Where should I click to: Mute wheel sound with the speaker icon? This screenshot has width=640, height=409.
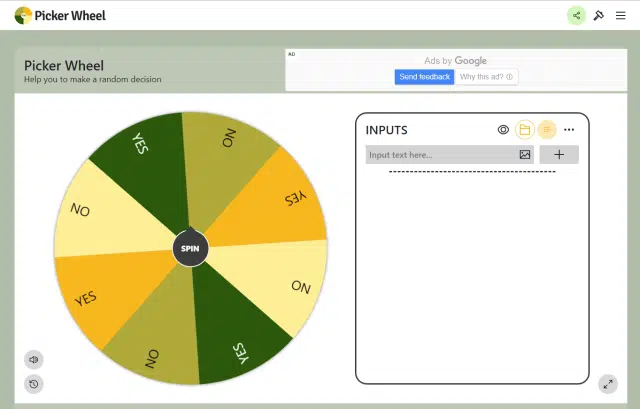coord(34,360)
